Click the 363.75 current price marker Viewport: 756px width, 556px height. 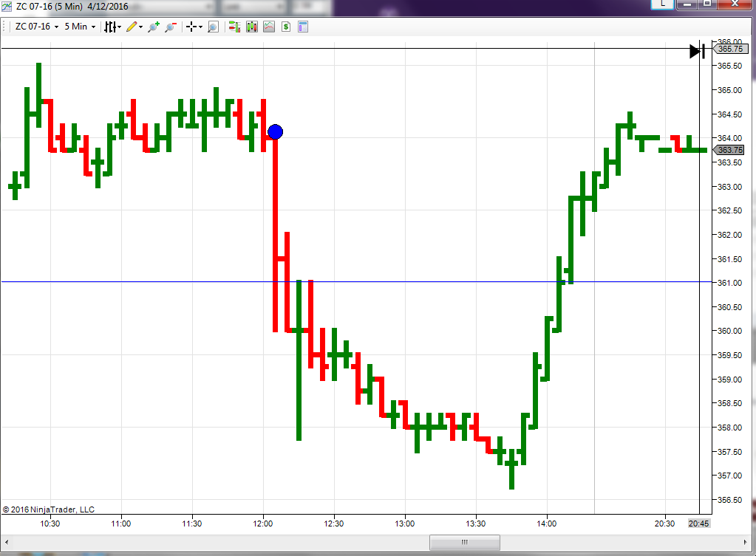click(x=729, y=150)
